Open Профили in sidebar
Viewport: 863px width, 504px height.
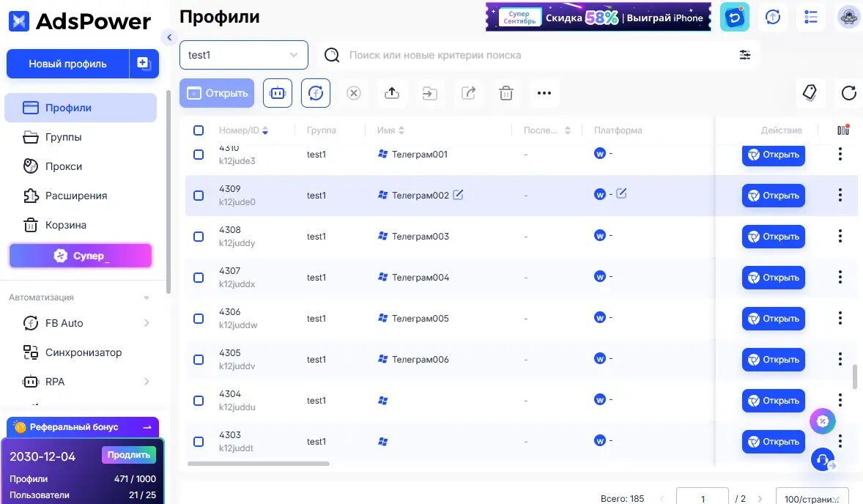pyautogui.click(x=81, y=107)
